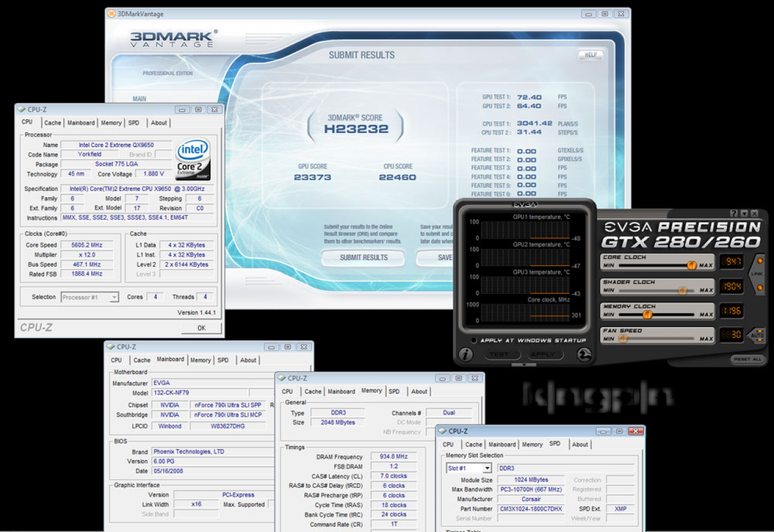Click title icon of CPU-Z processor window
The image size is (774, 532).
[x=22, y=109]
